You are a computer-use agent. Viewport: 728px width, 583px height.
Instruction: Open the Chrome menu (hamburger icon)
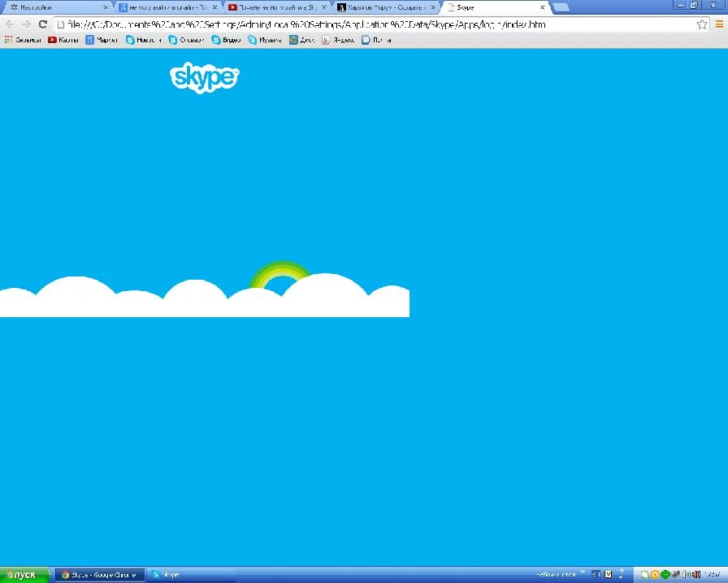coord(719,24)
